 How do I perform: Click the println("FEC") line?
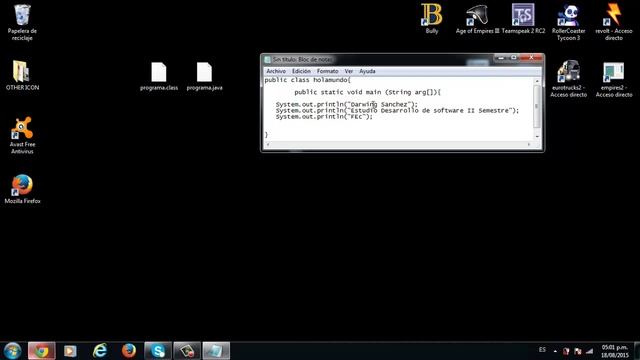point(324,117)
